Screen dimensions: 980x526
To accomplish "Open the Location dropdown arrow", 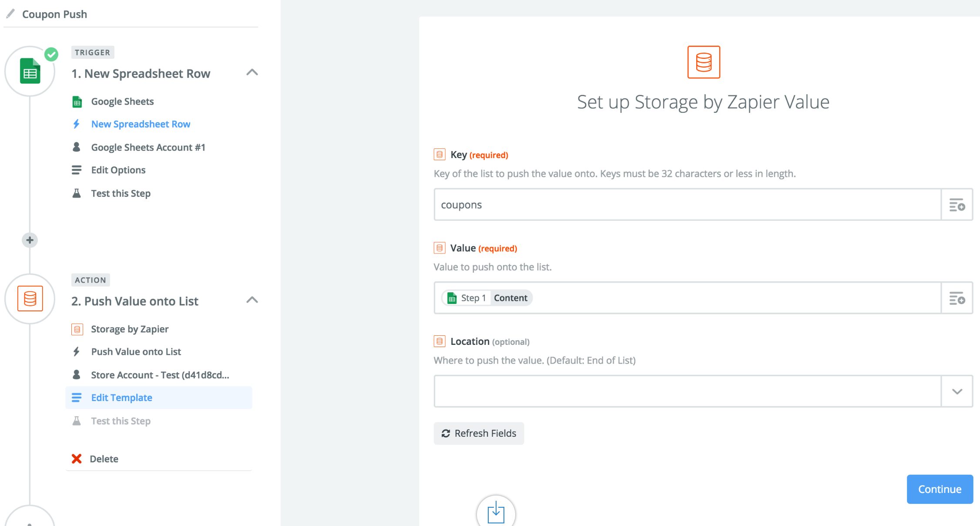I will click(957, 391).
